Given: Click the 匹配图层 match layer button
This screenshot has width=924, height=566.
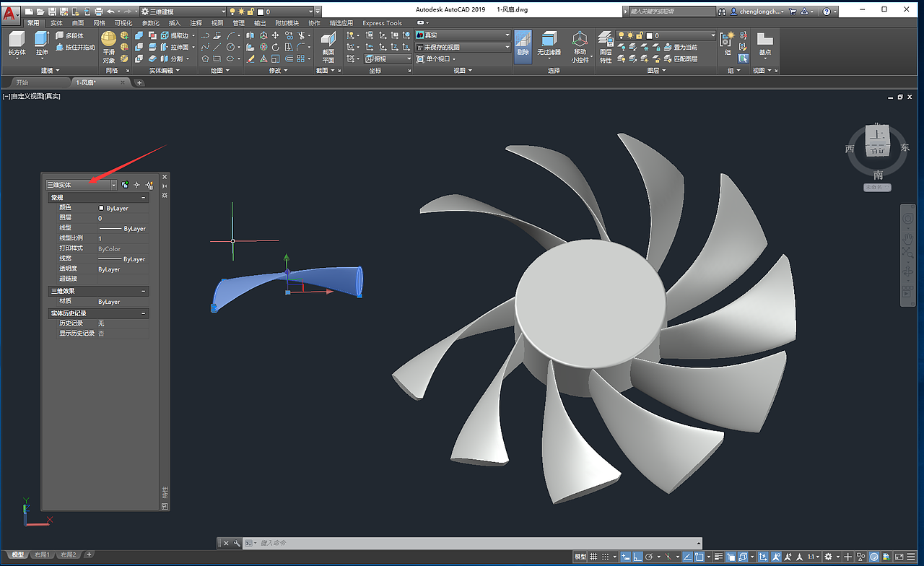Looking at the screenshot, I should [680, 59].
